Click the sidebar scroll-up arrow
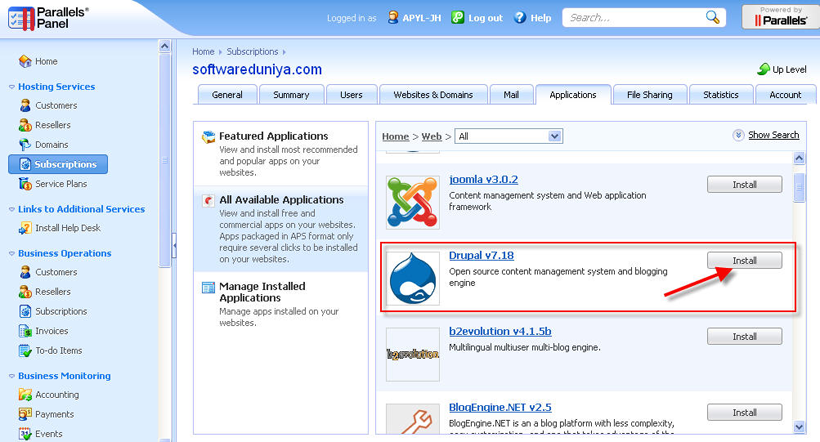Image resolution: width=820 pixels, height=442 pixels. pyautogui.click(x=164, y=46)
